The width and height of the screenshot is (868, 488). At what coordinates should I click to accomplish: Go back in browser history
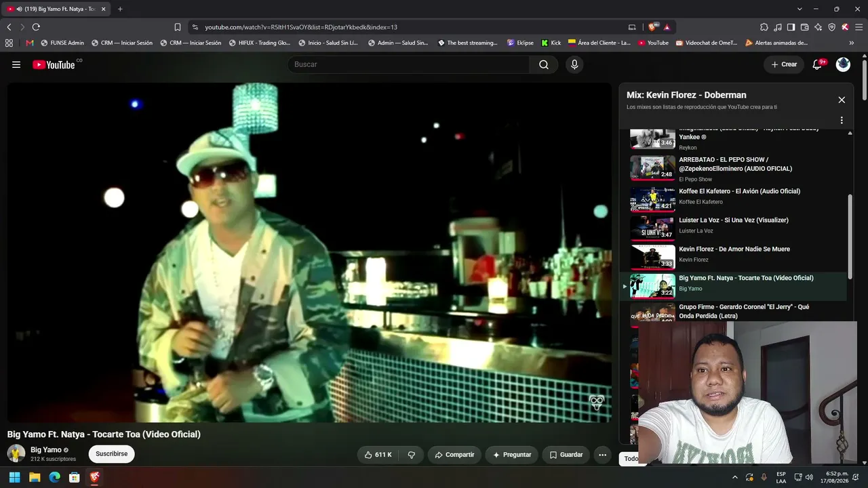pos(9,27)
